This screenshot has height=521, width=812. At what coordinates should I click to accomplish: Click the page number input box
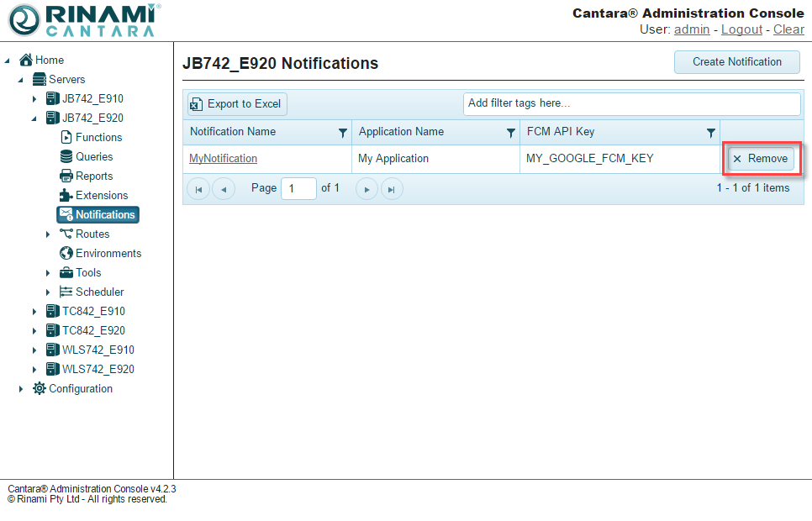tap(298, 189)
